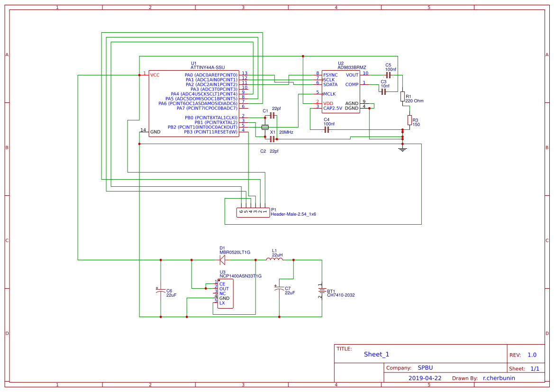The image size is (555, 392).
Task: Click the Sheet_1 title text
Action: pos(376,354)
